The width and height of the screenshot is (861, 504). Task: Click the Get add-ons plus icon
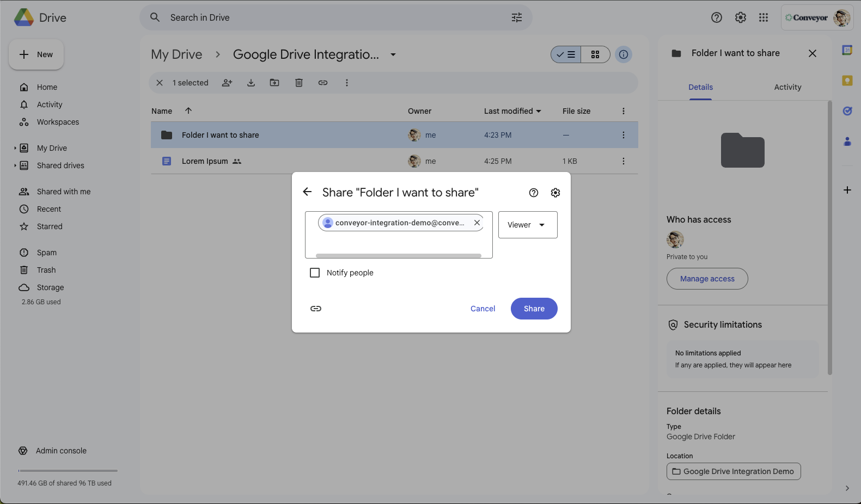click(x=847, y=190)
